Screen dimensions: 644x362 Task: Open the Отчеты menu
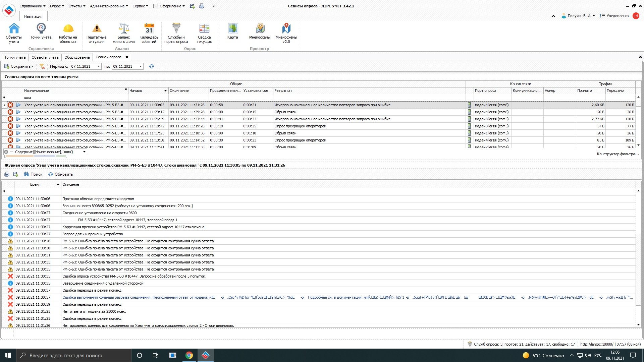(x=77, y=6)
